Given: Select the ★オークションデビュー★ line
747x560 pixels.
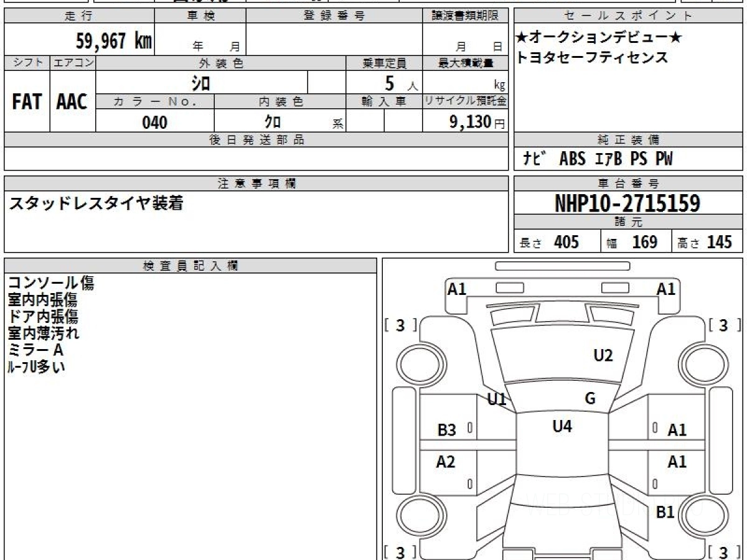Looking at the screenshot, I should (x=599, y=38).
